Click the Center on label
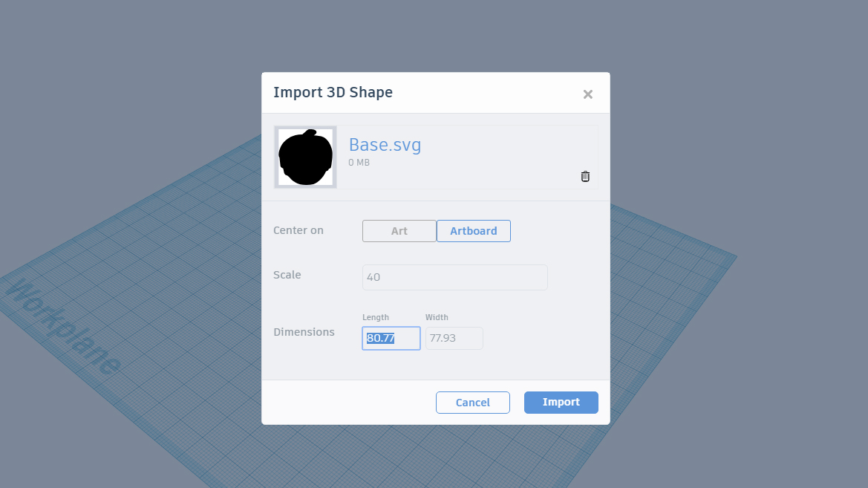The image size is (868, 488). pos(298,230)
